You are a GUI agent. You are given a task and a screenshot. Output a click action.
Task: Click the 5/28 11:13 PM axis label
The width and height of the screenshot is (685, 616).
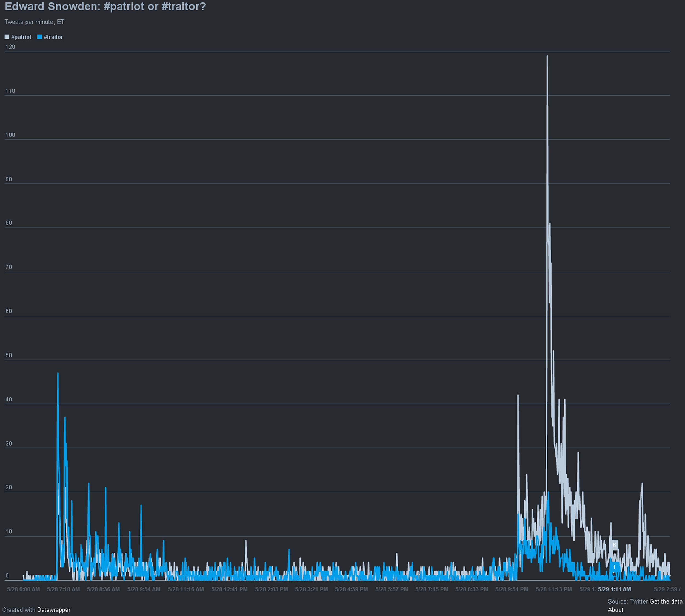(554, 589)
